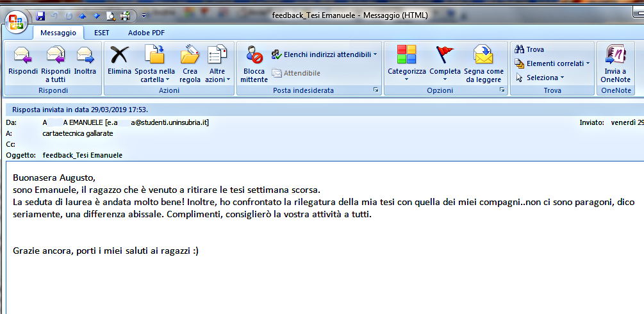Customize the quick access toolbar dropdown

[x=144, y=16]
